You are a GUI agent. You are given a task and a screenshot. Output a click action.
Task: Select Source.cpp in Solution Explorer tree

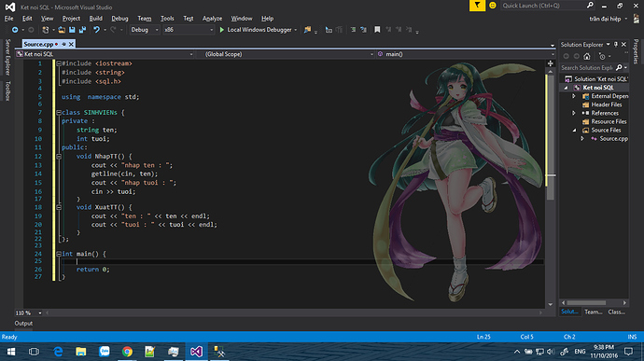(x=613, y=139)
